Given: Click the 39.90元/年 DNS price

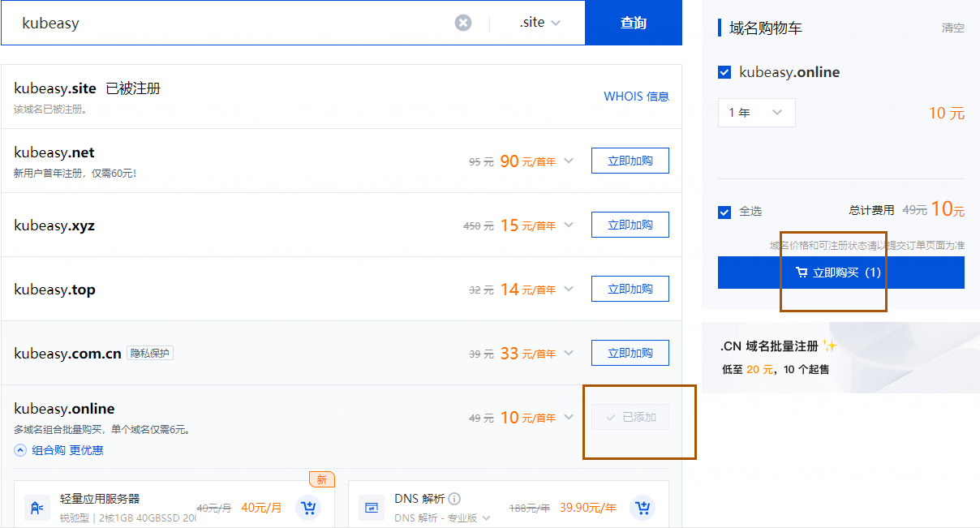Looking at the screenshot, I should coord(587,508).
